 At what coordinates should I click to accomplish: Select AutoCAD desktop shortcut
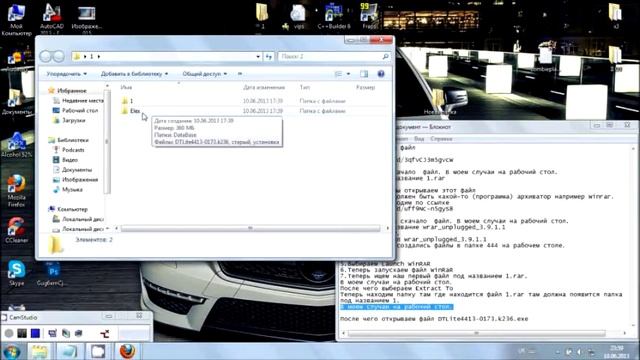(52, 18)
